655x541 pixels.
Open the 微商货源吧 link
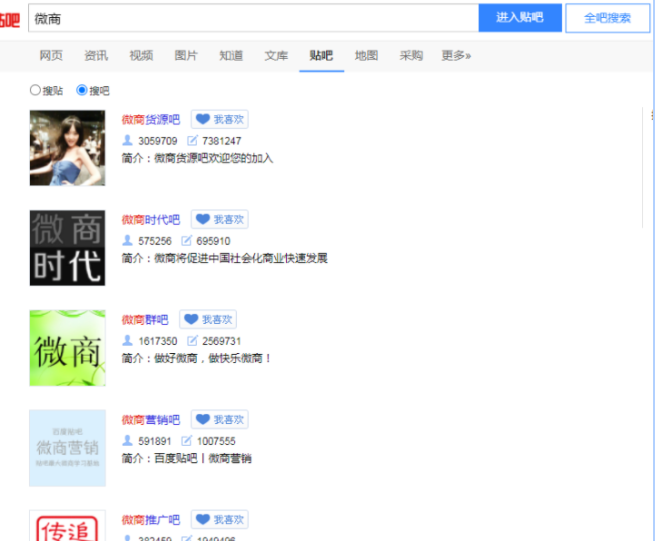(x=151, y=120)
